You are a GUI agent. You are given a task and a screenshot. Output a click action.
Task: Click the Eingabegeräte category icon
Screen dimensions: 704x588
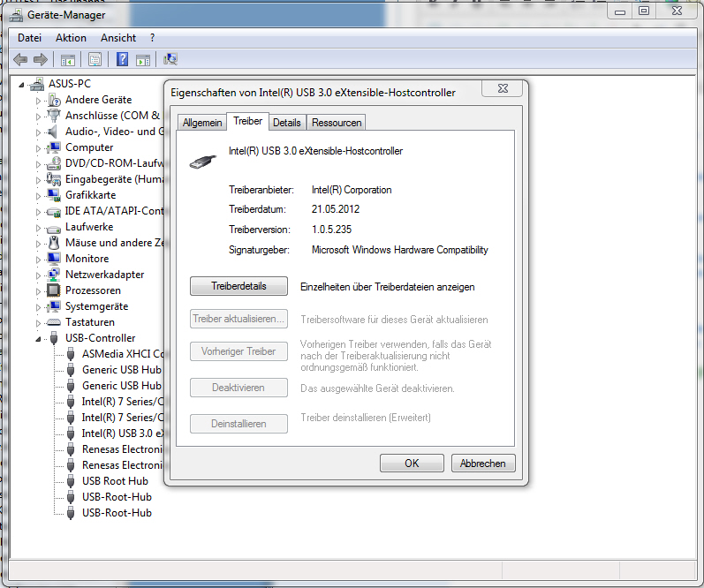(x=54, y=179)
